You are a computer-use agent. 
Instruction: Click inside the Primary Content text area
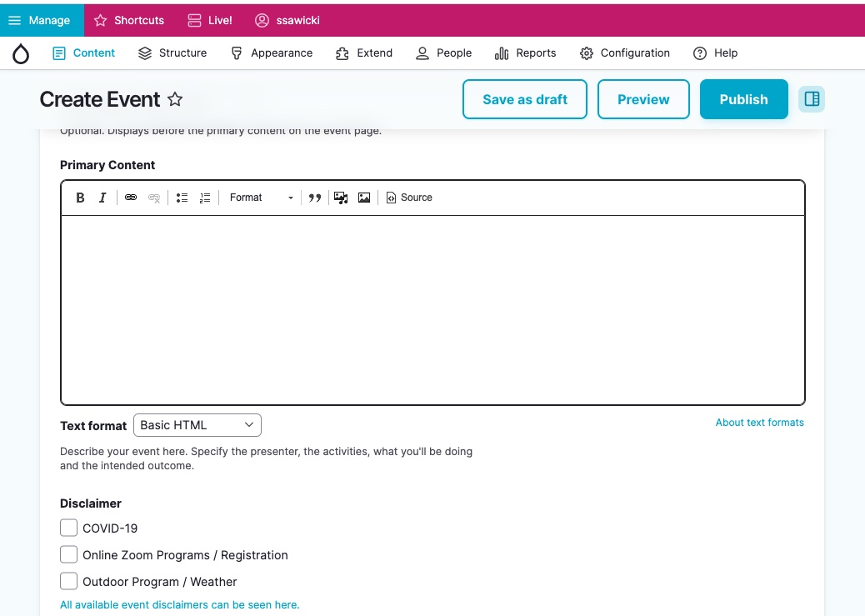(433, 310)
